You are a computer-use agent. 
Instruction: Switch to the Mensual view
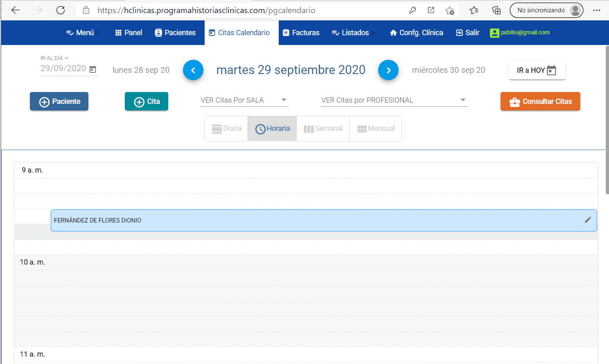375,128
